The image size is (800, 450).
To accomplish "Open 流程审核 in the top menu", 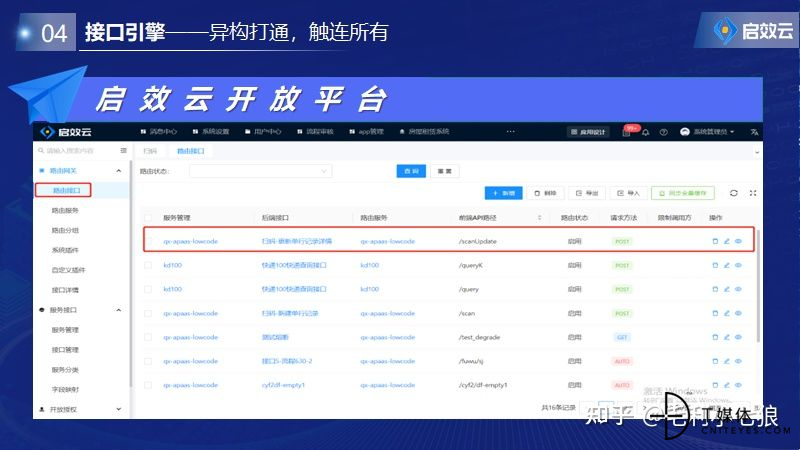I will 315,132.
